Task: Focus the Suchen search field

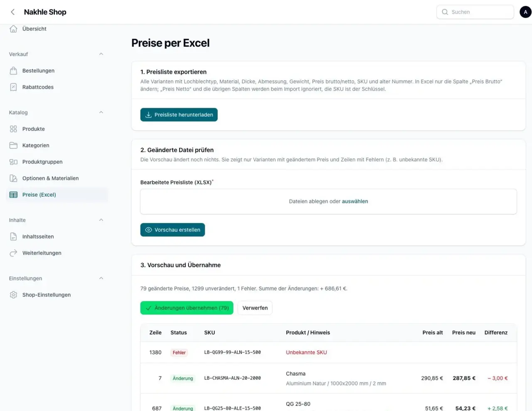Action: coord(475,12)
